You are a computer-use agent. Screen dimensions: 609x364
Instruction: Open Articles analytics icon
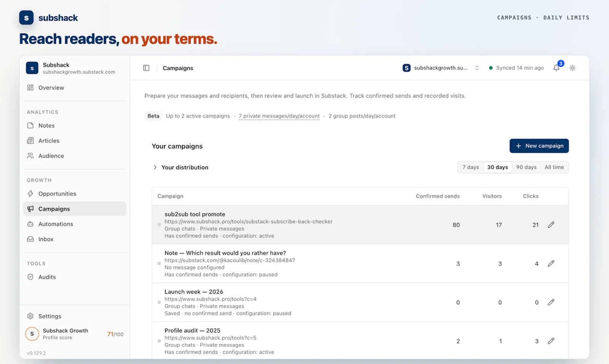pyautogui.click(x=30, y=141)
